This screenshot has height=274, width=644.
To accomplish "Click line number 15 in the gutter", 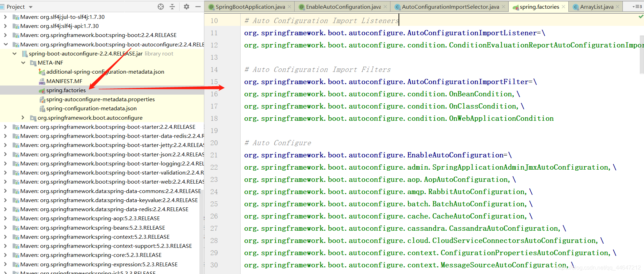I will click(x=214, y=82).
